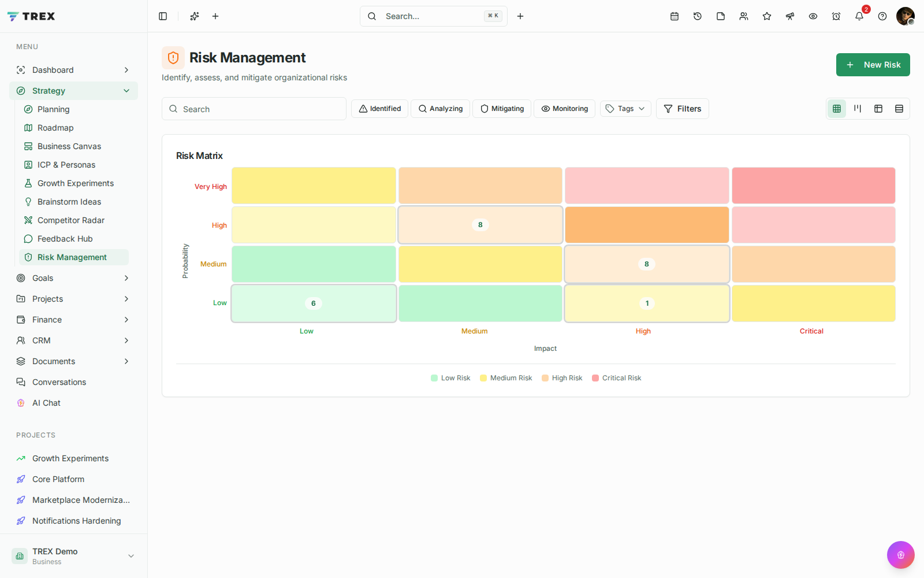Toggle the Monitoring status filter
924x578 pixels.
click(565, 109)
